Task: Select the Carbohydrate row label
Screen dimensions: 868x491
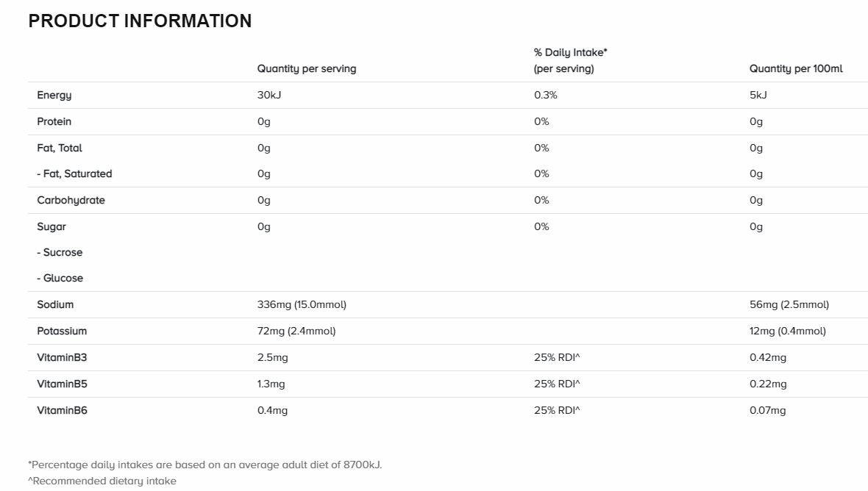Action: pos(71,201)
